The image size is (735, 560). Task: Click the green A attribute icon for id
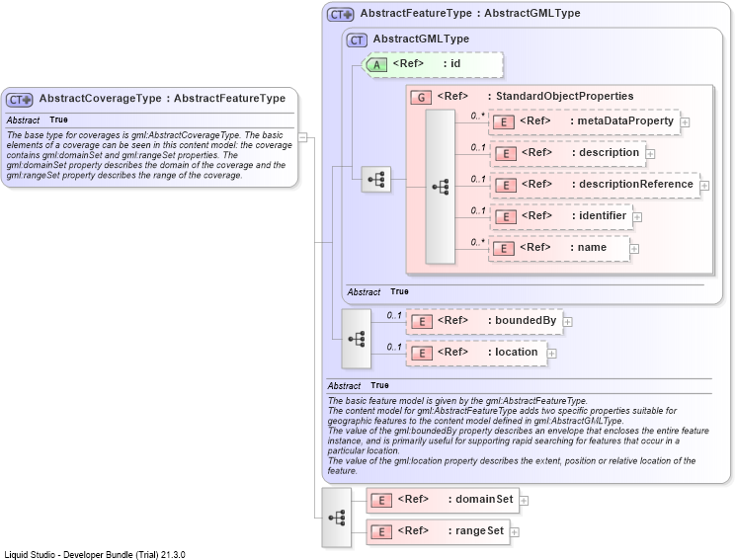[x=376, y=64]
